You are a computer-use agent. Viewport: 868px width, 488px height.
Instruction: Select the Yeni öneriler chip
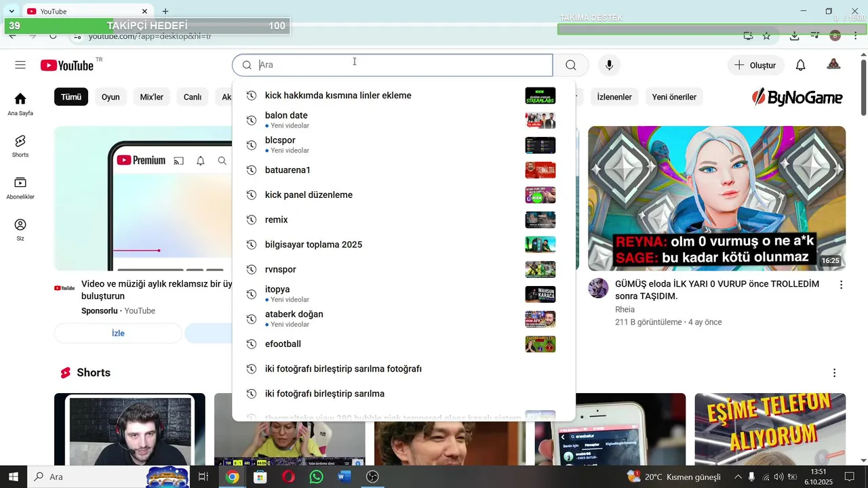674,97
